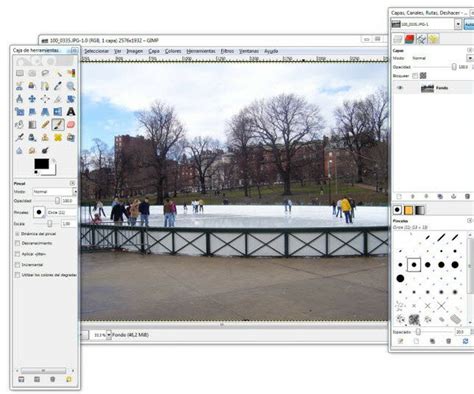Refresh brushes list

click(x=465, y=341)
